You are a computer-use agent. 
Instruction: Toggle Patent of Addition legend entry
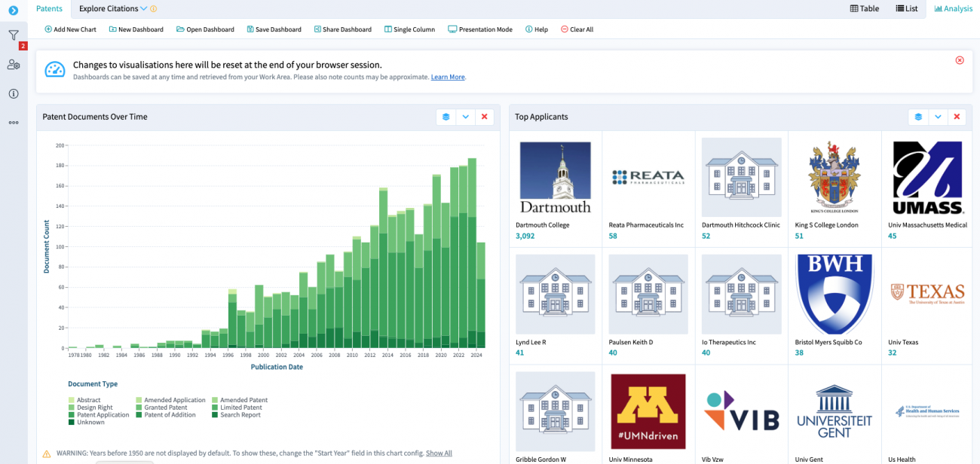(x=166, y=415)
